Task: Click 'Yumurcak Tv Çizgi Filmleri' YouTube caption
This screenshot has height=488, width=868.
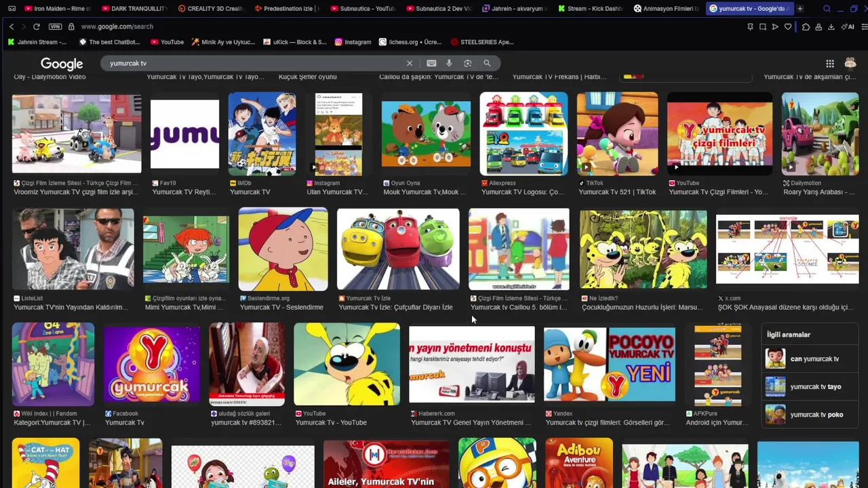Action: [718, 192]
